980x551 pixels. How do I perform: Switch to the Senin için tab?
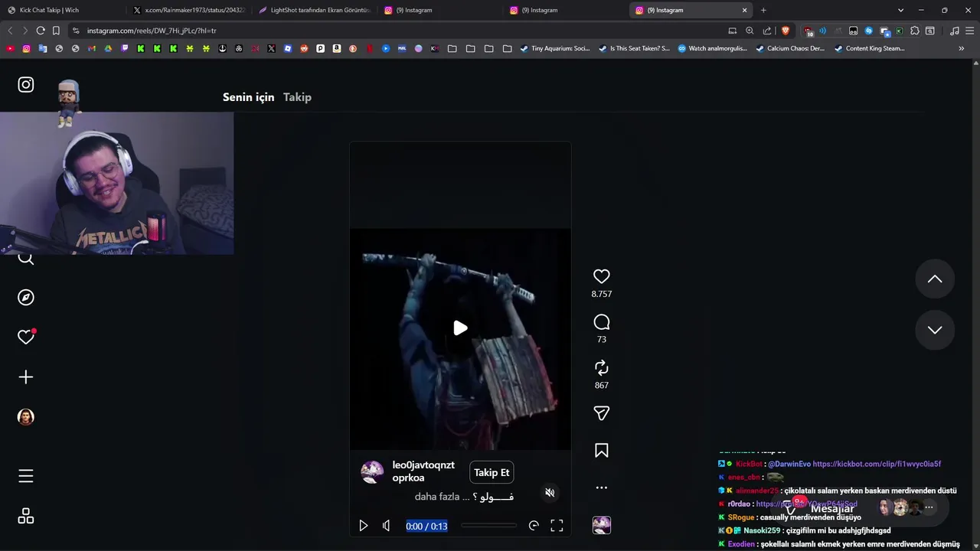[248, 97]
